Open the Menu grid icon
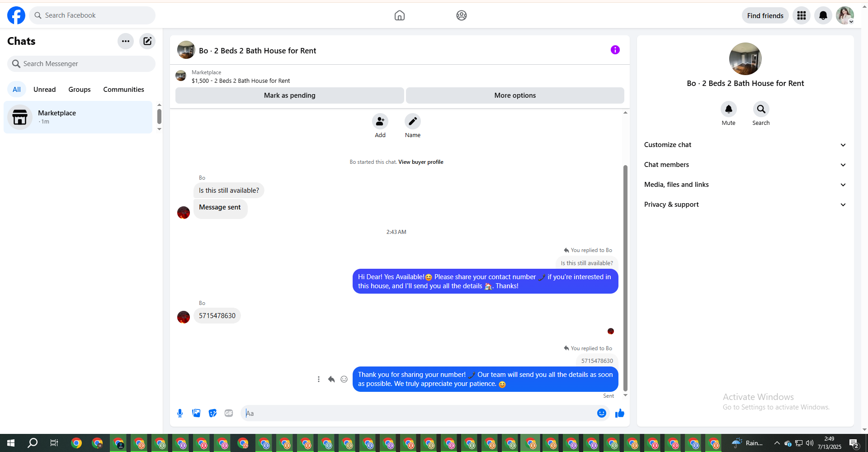The image size is (868, 452). pyautogui.click(x=802, y=15)
